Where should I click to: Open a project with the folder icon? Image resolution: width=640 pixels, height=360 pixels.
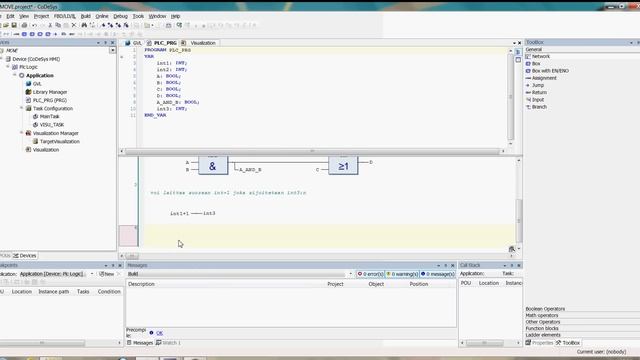6,25
